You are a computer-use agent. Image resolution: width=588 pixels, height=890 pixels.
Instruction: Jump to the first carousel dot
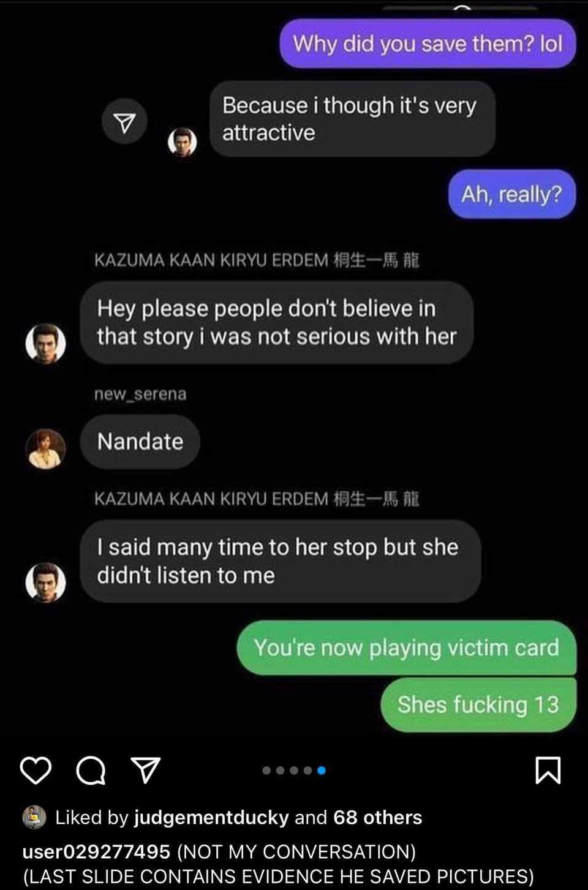point(266,771)
